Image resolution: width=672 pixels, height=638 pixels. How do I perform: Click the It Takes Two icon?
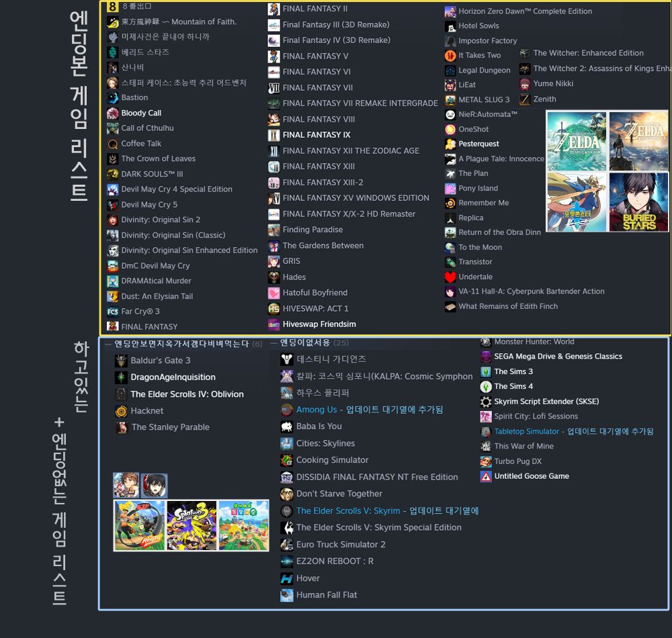point(450,55)
